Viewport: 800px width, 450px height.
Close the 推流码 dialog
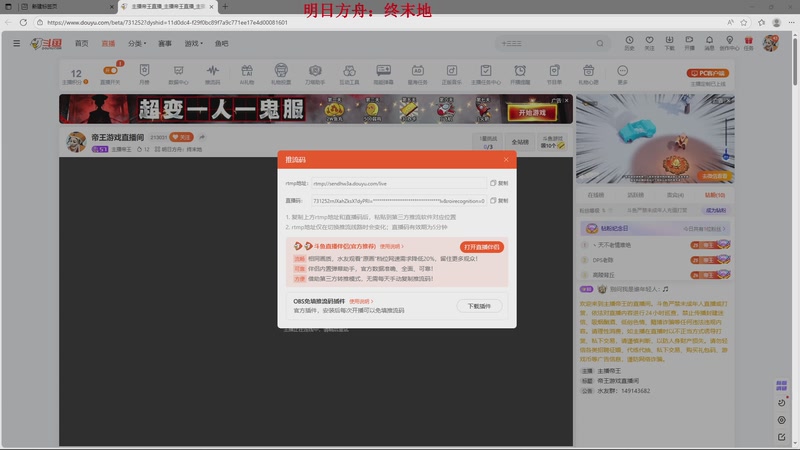[506, 160]
